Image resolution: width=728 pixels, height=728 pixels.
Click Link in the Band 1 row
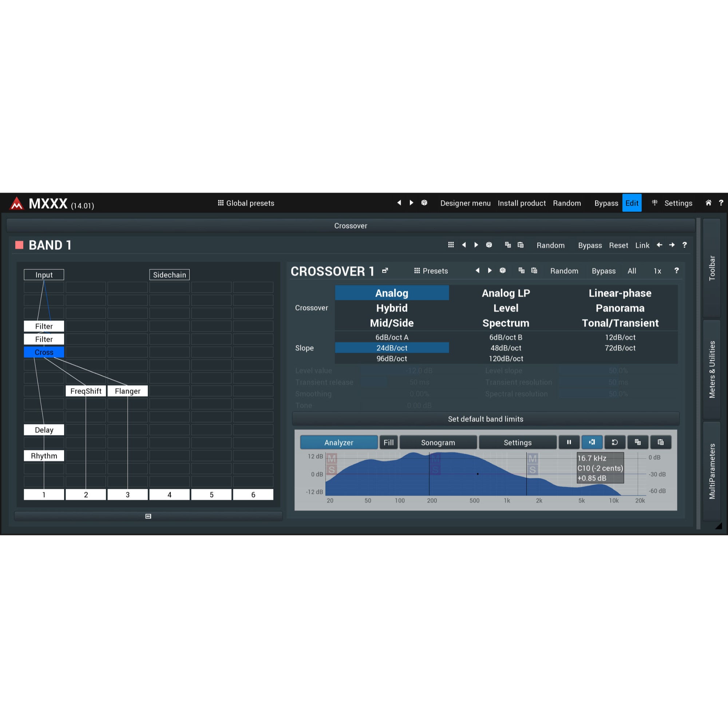(642, 245)
